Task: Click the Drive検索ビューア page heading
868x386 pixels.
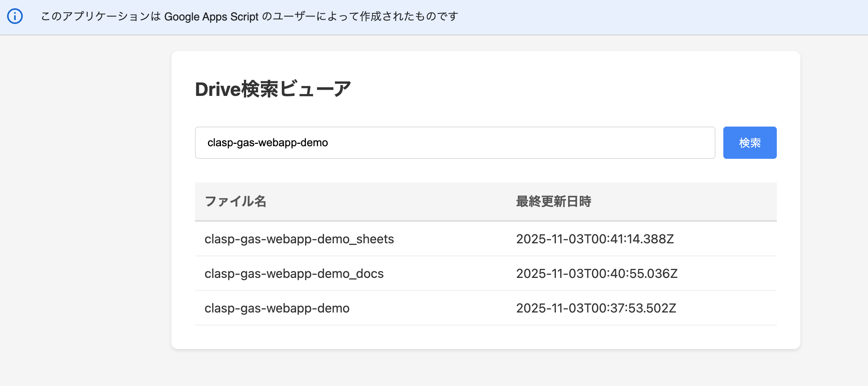Action: pos(273,89)
